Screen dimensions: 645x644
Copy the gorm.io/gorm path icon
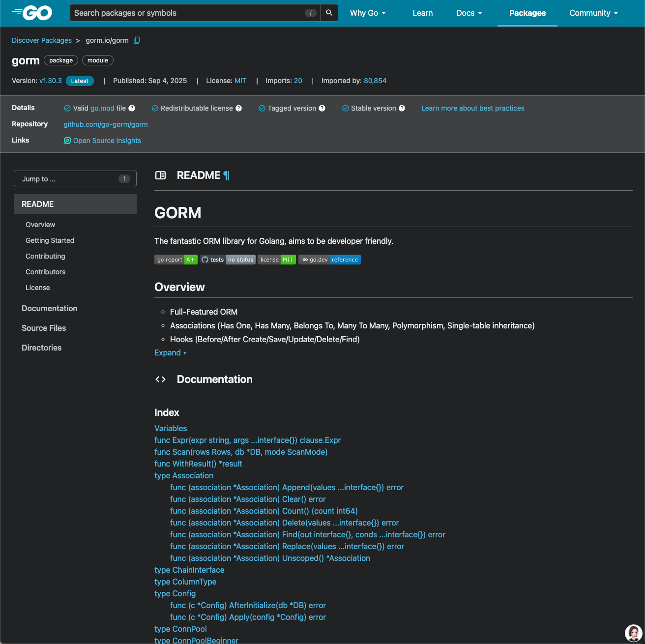click(137, 40)
